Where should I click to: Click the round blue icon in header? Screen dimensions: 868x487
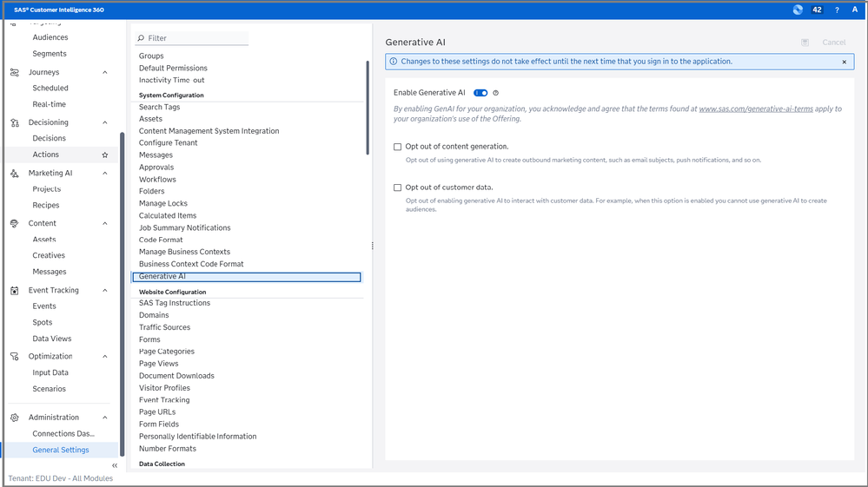click(798, 10)
